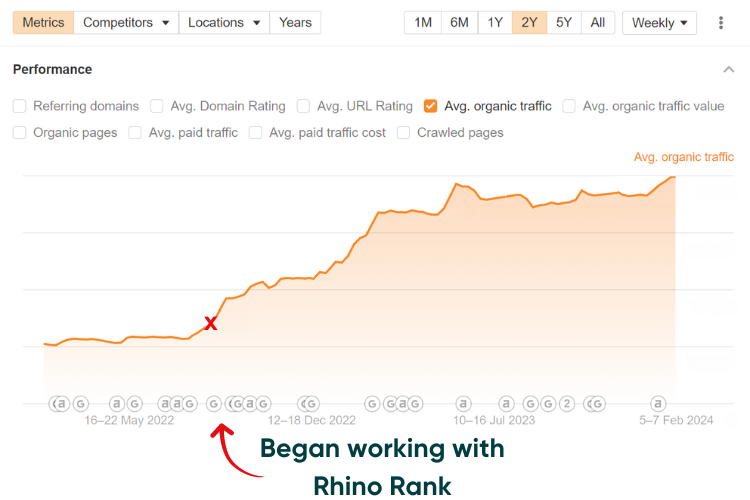Enable the Avg. Domain Rating checkbox
The height and width of the screenshot is (500, 750).
pyautogui.click(x=157, y=106)
